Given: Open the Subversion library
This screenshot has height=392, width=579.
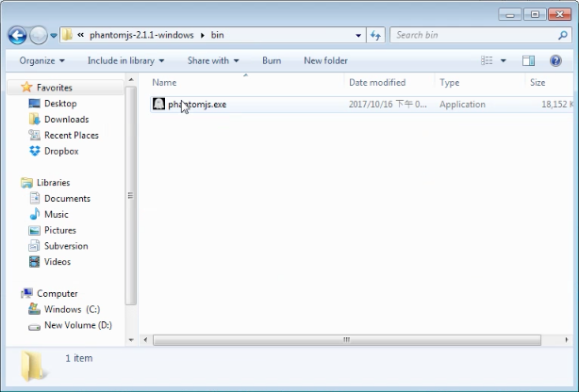Looking at the screenshot, I should pyautogui.click(x=66, y=246).
